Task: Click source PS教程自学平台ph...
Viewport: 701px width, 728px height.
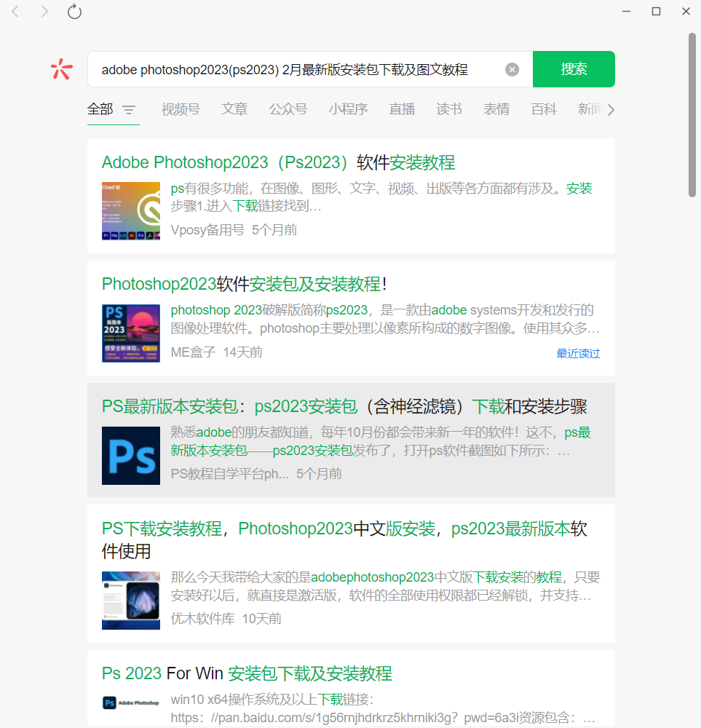Action: pos(230,474)
